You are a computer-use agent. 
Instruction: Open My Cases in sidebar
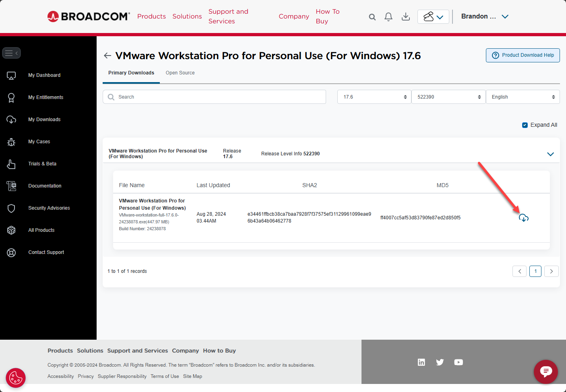(x=39, y=142)
